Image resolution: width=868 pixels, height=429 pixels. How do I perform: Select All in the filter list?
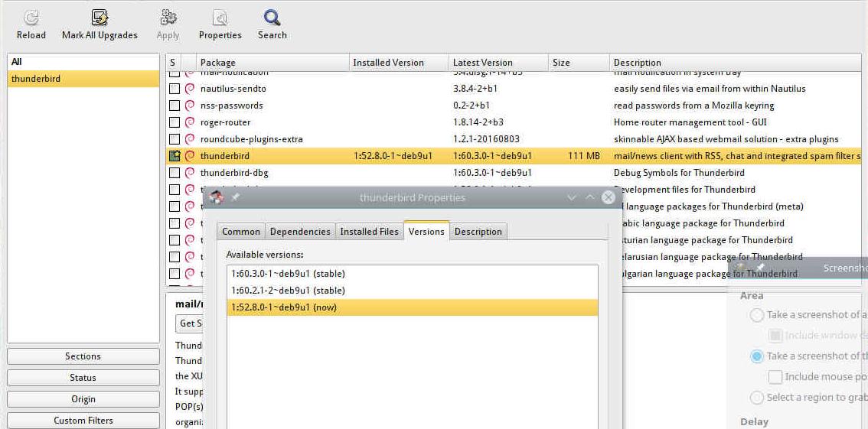pos(83,62)
